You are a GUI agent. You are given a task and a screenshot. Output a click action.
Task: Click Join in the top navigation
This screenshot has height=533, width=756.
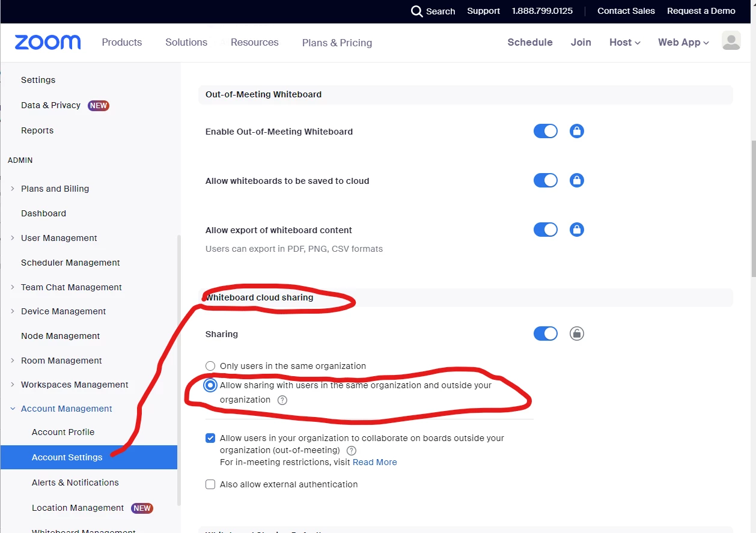(x=581, y=42)
